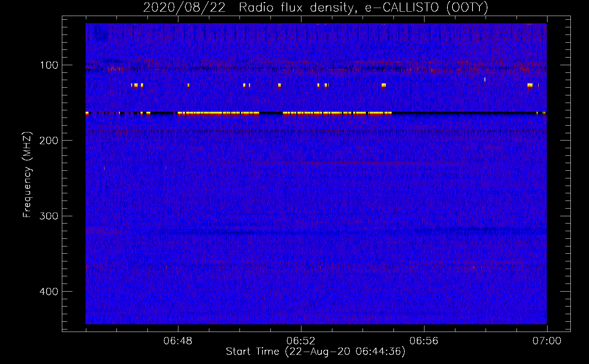Screen dimensions: 589x364
Task: Click the 400 frequency tick label
Action: click(x=49, y=292)
